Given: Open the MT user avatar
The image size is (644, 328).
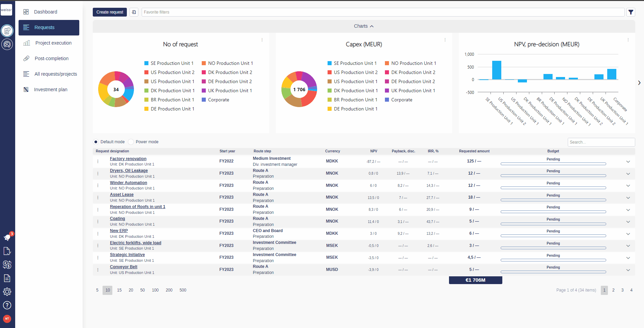Looking at the screenshot, I should pos(7,319).
